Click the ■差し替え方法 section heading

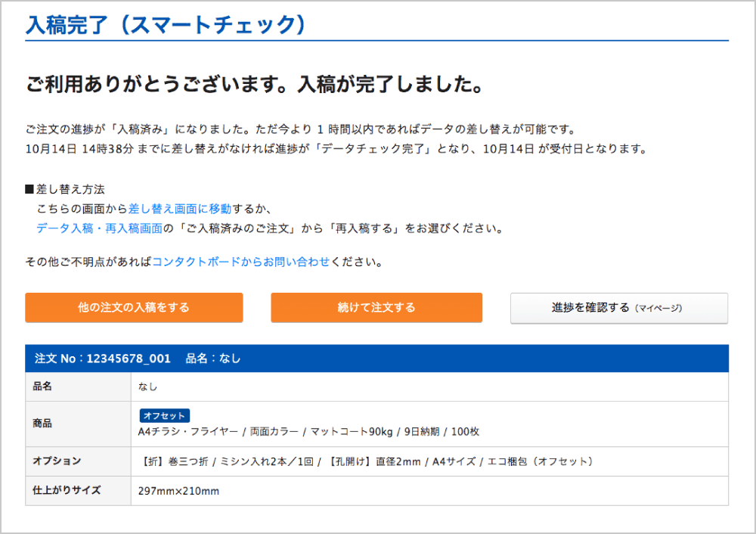point(65,189)
